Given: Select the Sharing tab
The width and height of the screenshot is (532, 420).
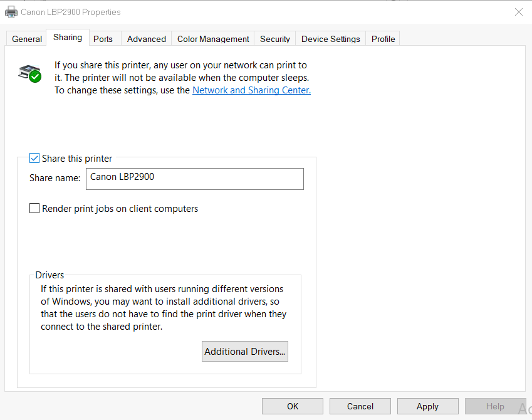Looking at the screenshot, I should coord(68,38).
